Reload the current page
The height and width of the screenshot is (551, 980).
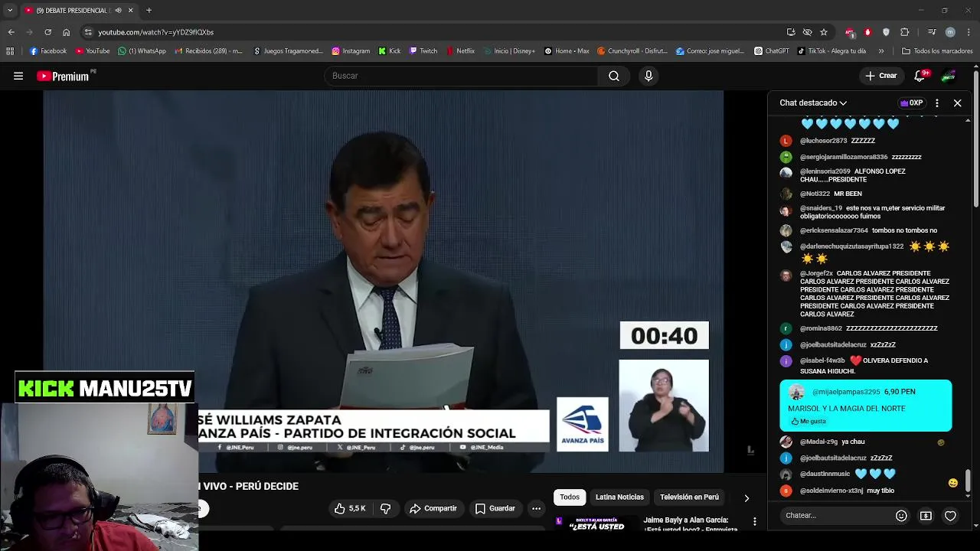pyautogui.click(x=47, y=32)
